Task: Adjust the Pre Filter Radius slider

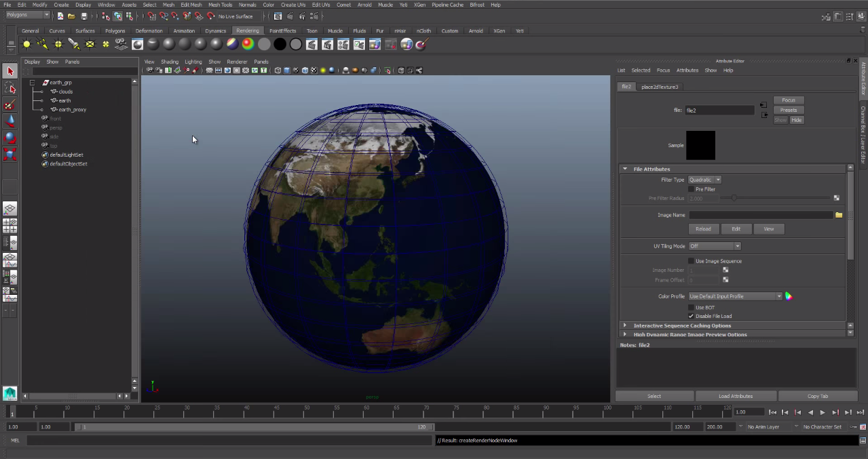Action: pos(734,198)
